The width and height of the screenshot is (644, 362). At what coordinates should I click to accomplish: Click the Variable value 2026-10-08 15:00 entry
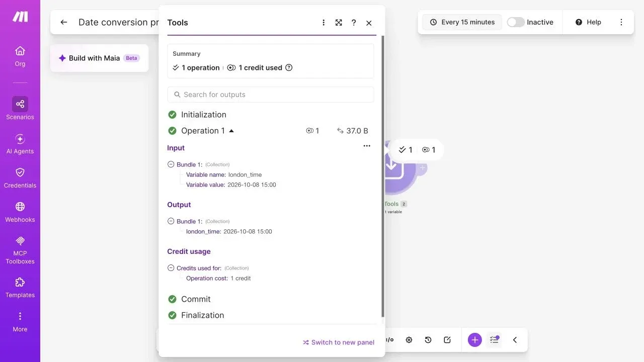(231, 185)
